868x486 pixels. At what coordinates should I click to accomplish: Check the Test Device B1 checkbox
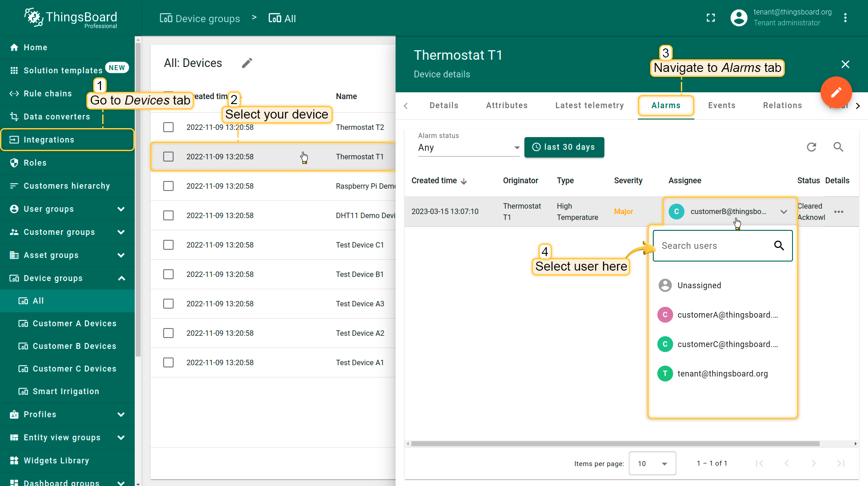[x=168, y=274]
